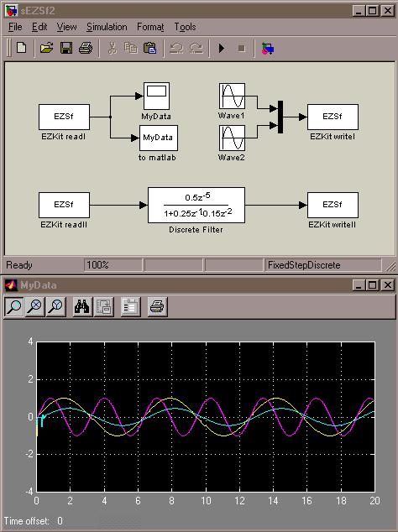Screen dimensions: 398x532
Task: Paste using the clipboard toolbar icon
Action: pos(149,48)
